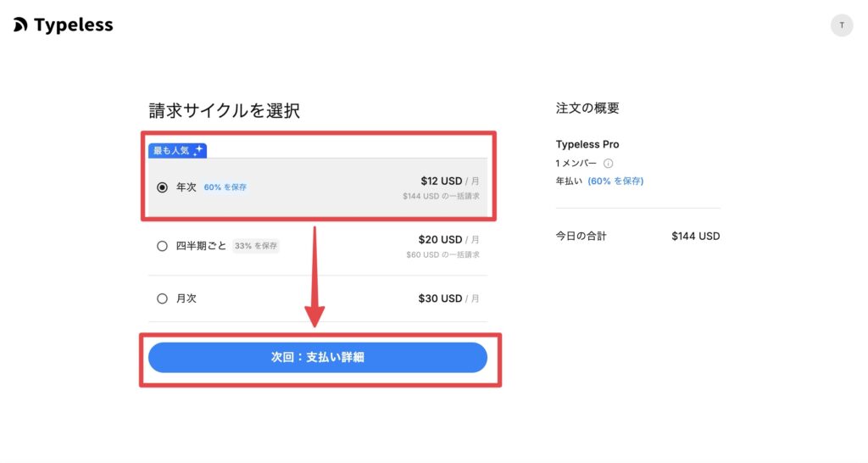Viewport: 868px width, 463px height.
Task: Click the $144 USD total amount
Action: [695, 237]
